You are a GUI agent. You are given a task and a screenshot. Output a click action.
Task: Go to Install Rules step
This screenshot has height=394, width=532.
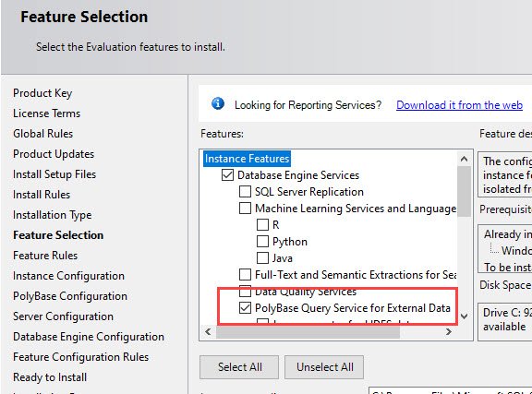pos(42,195)
